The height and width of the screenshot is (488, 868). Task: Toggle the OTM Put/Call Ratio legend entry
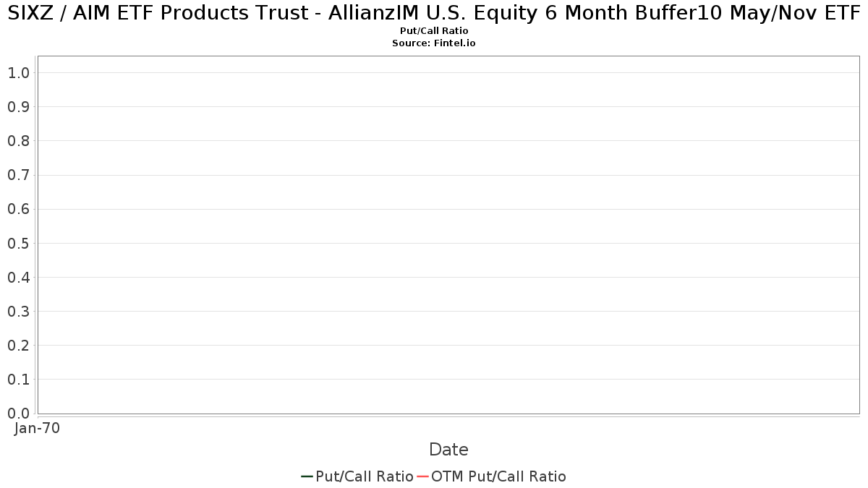pyautogui.click(x=498, y=476)
